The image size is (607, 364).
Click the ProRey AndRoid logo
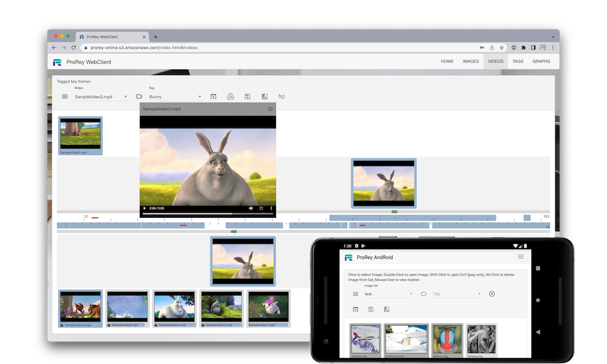click(x=348, y=257)
